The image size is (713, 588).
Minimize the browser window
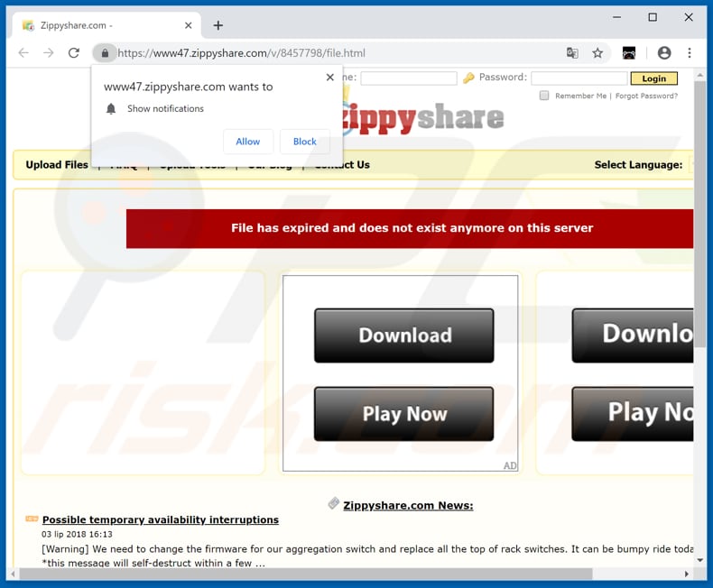pyautogui.click(x=616, y=17)
